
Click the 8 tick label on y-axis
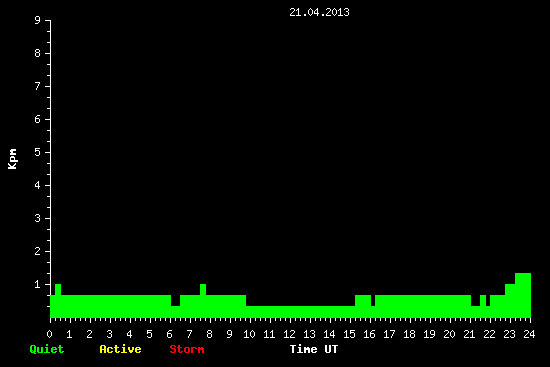38,53
